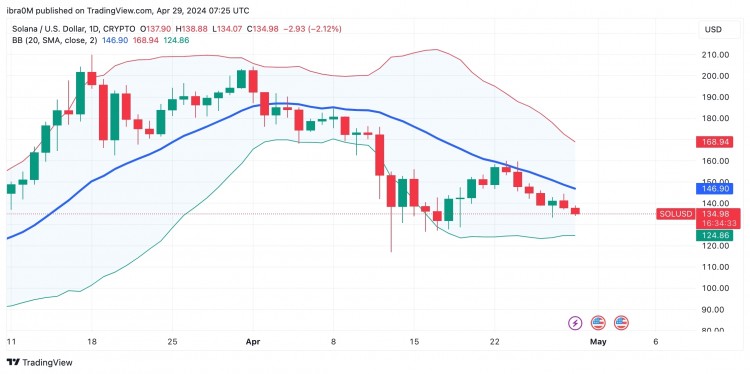This screenshot has height=374, width=750.
Task: Click the purple lightning bolt event icon
Action: point(575,323)
